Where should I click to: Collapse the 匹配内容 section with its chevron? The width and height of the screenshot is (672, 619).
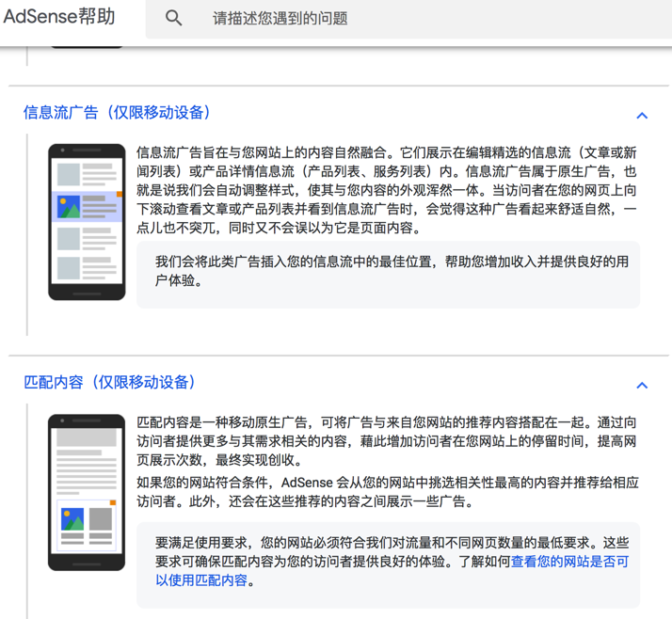pos(642,385)
